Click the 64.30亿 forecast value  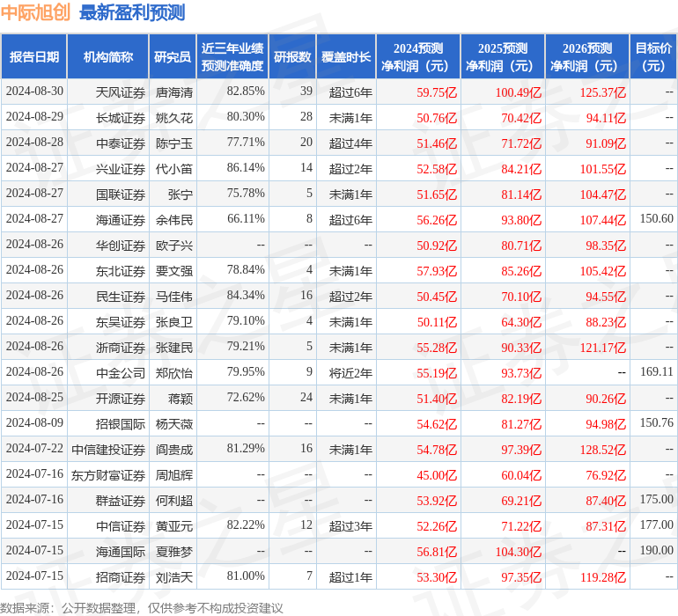click(521, 321)
